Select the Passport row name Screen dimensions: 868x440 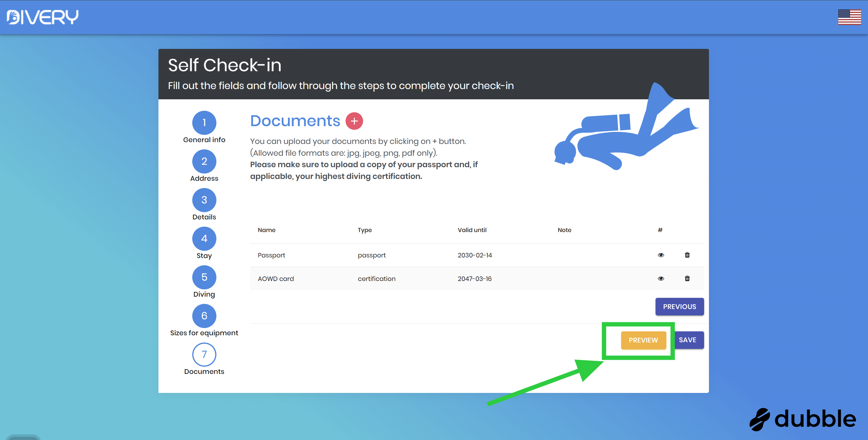click(x=271, y=255)
